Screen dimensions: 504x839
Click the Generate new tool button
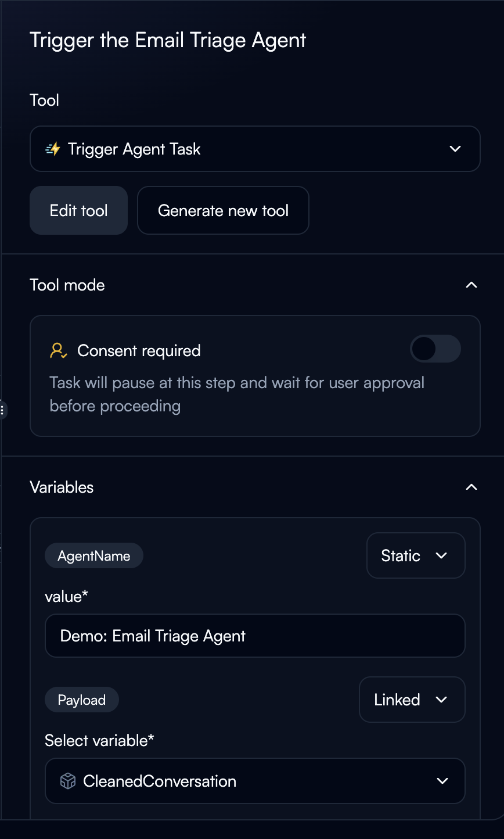tap(223, 210)
